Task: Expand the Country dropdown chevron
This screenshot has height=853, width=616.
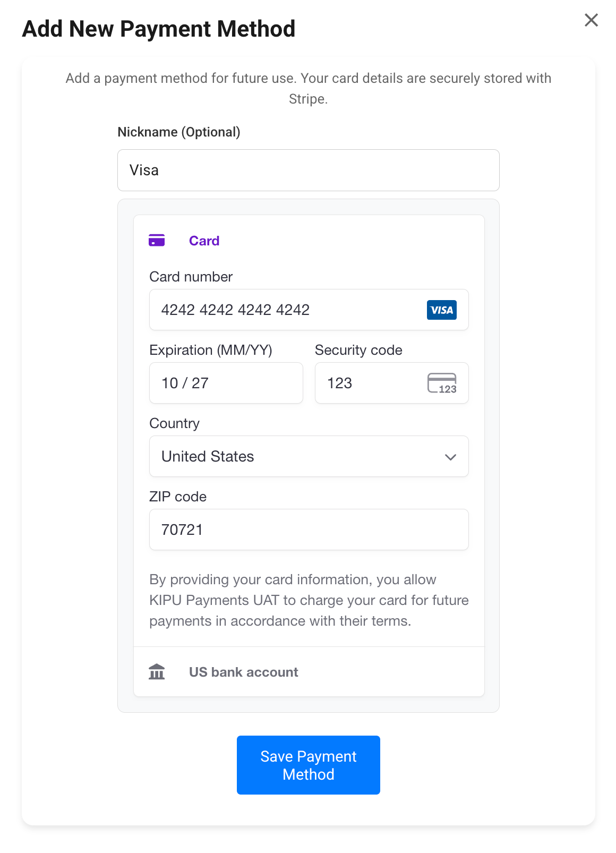Action: (450, 457)
